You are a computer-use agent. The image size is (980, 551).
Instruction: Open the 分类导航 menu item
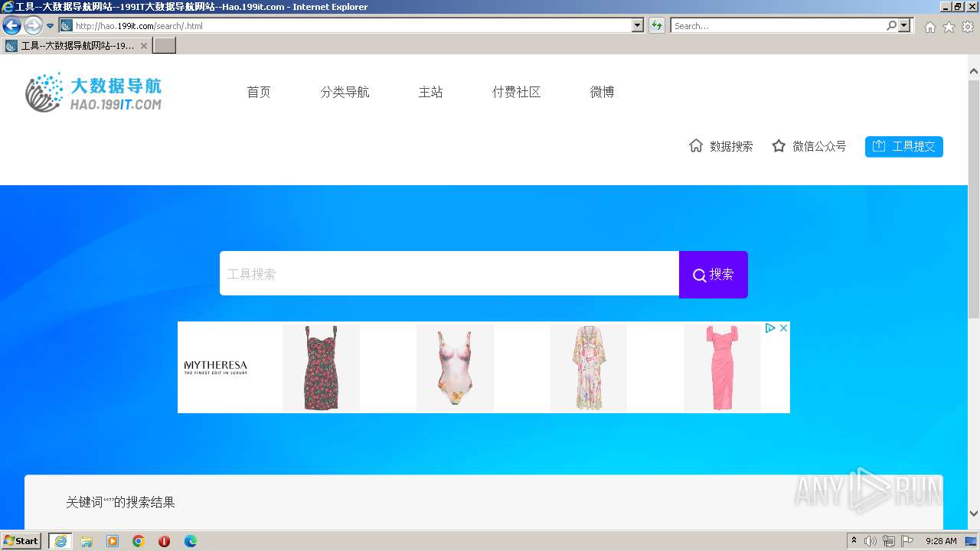pos(345,92)
